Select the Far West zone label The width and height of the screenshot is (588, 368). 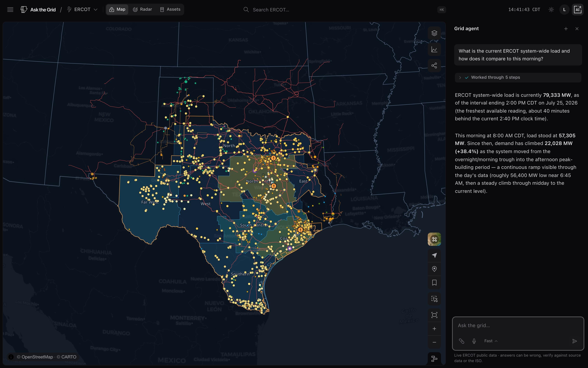pos(150,202)
